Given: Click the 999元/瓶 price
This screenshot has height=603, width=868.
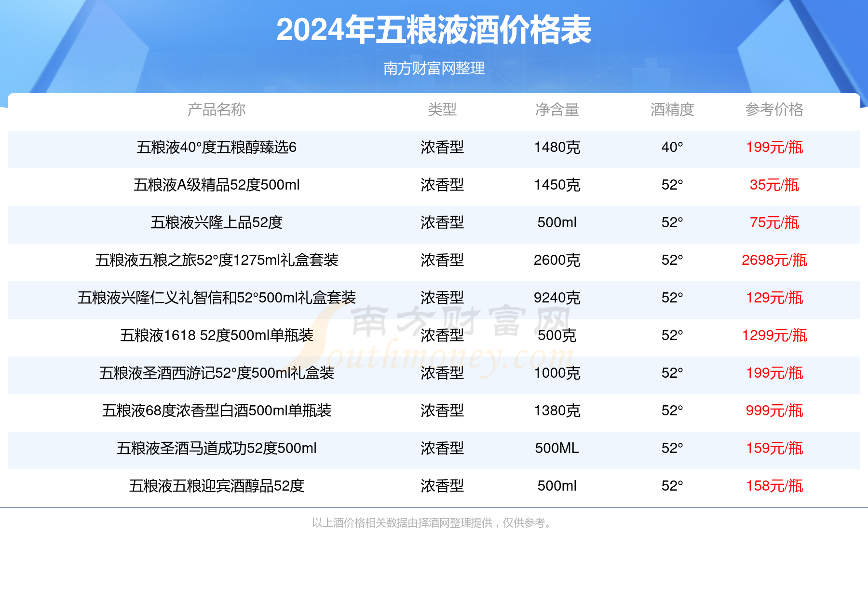Looking at the screenshot, I should [774, 411].
